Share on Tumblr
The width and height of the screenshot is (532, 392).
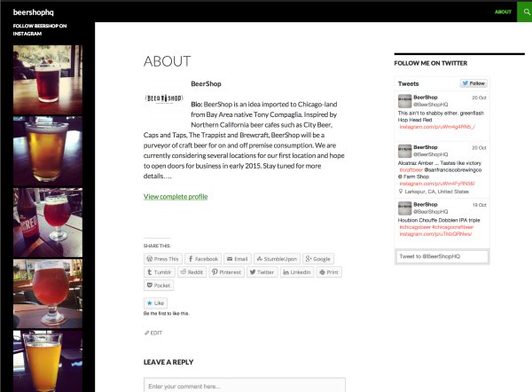tap(161, 272)
